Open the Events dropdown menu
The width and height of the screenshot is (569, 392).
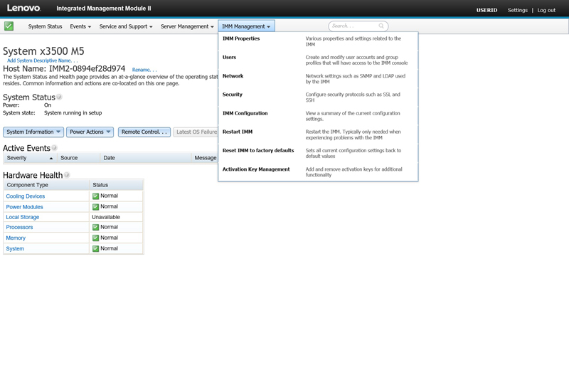[x=80, y=26]
